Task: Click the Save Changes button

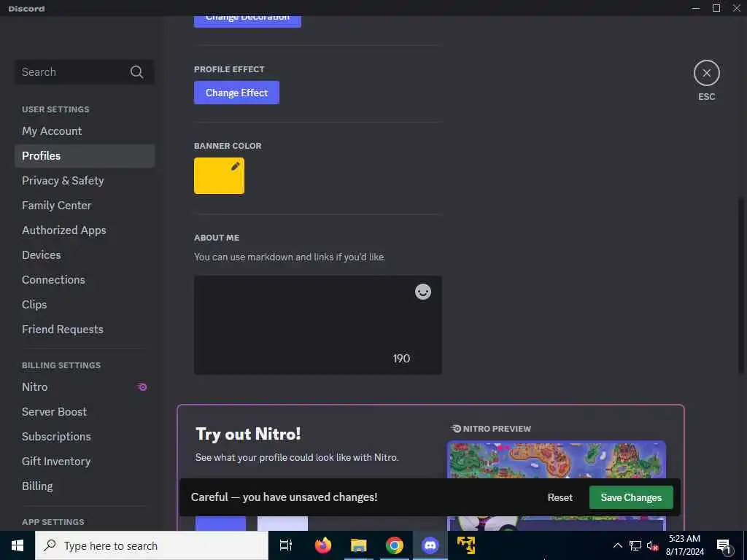Action: click(631, 497)
